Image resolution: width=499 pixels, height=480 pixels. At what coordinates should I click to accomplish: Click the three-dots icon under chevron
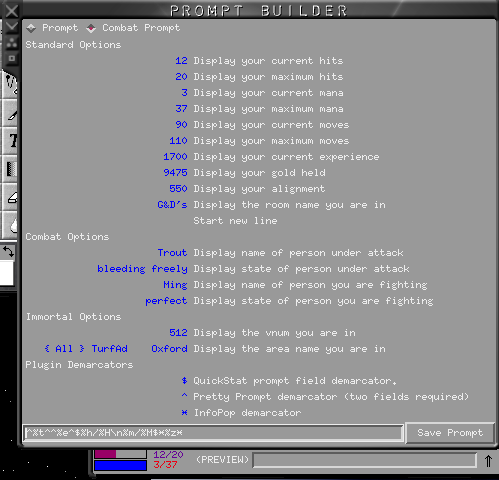[x=12, y=42]
